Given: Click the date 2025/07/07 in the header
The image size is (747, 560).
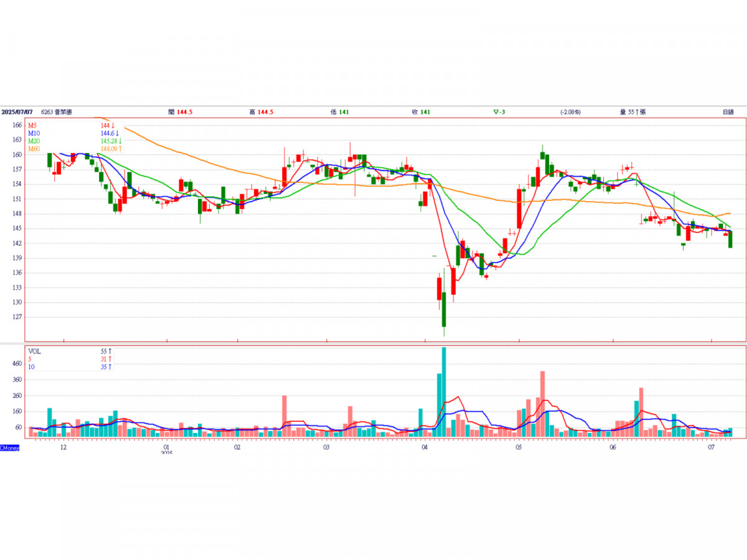Looking at the screenshot, I should (17, 112).
